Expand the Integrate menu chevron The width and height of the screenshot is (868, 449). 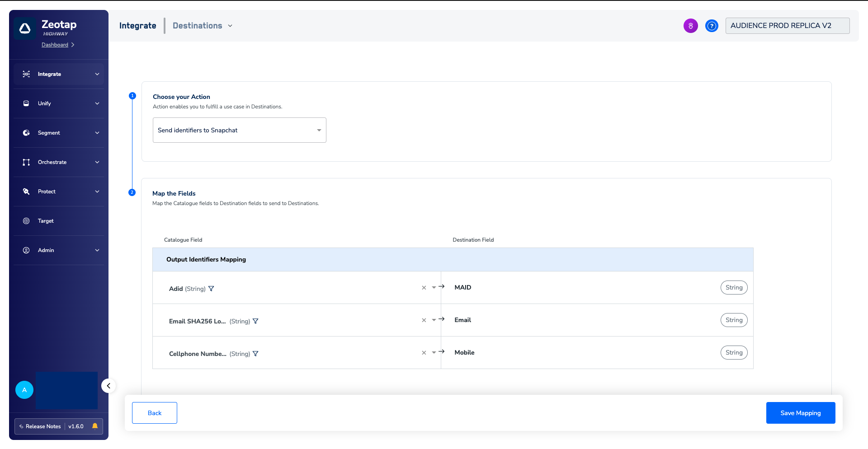(97, 74)
